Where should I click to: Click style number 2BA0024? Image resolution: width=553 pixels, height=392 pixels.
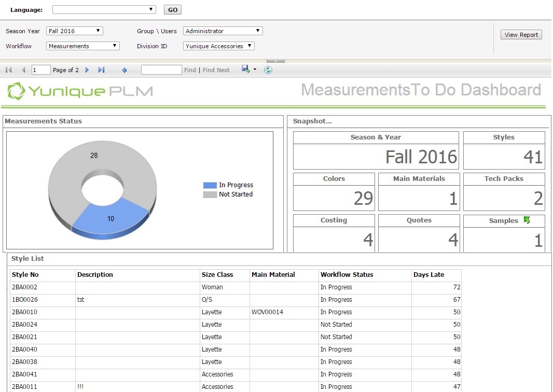(x=24, y=324)
